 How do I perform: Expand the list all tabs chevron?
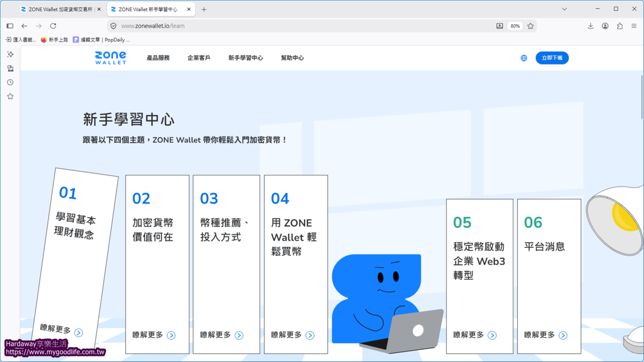coord(564,9)
